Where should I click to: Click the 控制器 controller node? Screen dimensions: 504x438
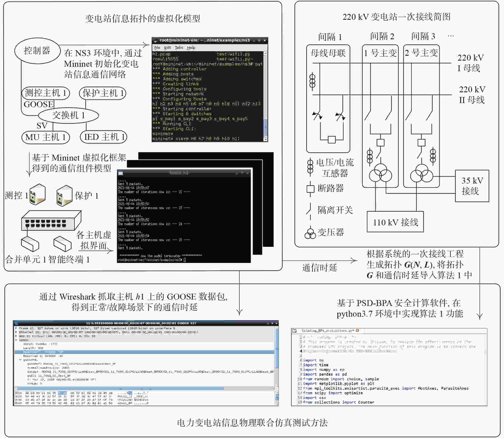pos(37,51)
